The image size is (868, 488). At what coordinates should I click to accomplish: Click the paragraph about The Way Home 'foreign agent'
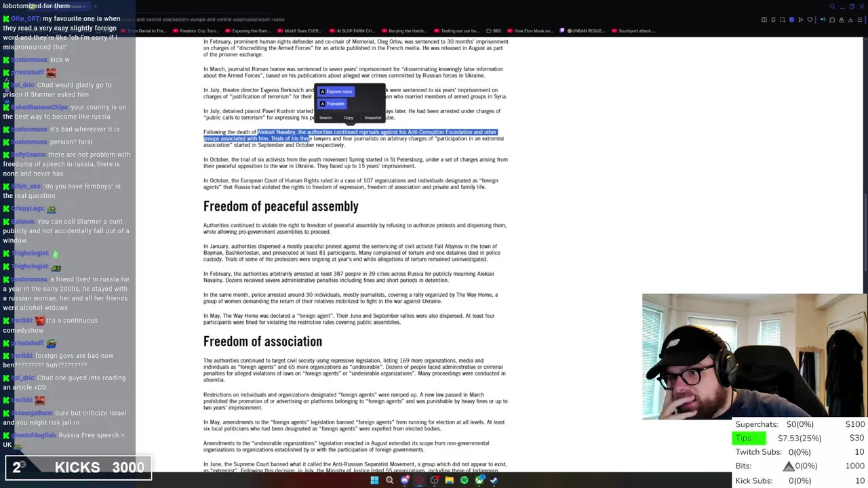(x=349, y=319)
